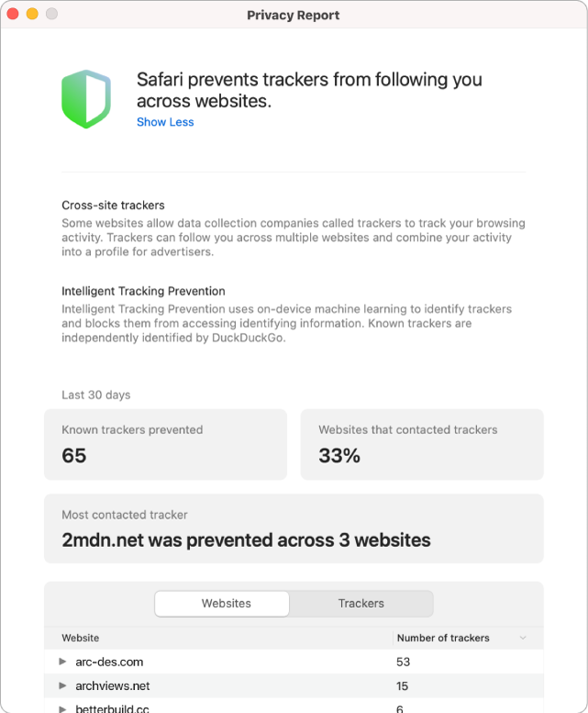Click the Website column header
588x713 pixels.
[81, 638]
